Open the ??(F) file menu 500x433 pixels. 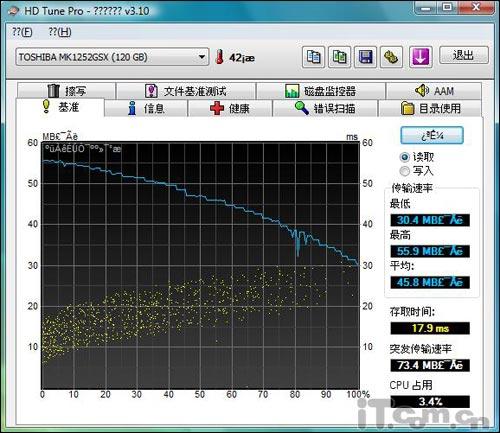pos(22,32)
